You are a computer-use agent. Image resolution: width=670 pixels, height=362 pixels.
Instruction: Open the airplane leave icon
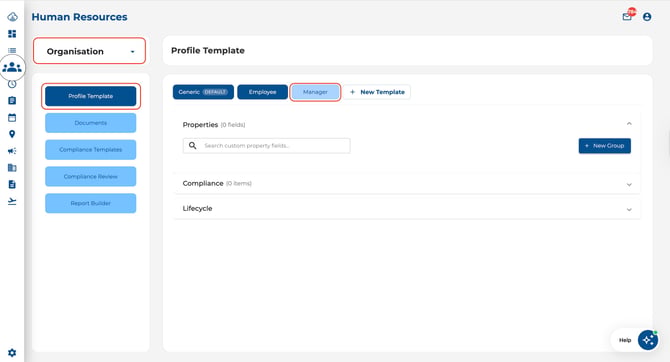tap(12, 201)
